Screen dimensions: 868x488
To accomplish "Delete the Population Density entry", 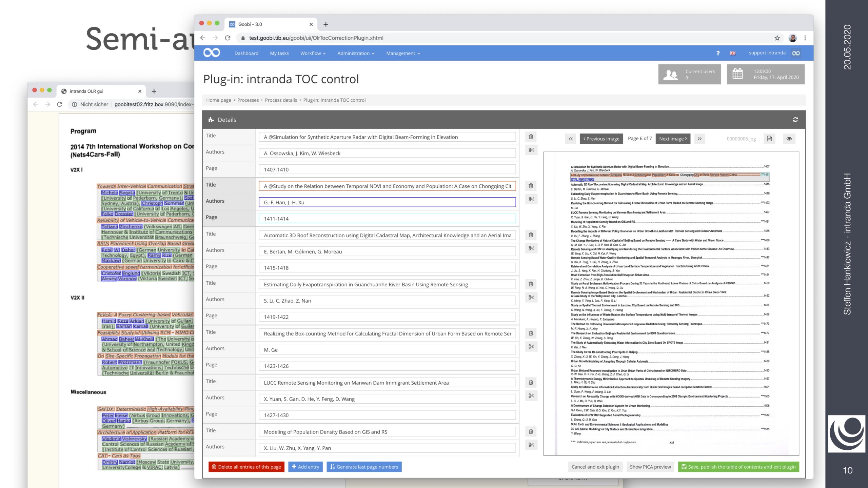I will (531, 431).
